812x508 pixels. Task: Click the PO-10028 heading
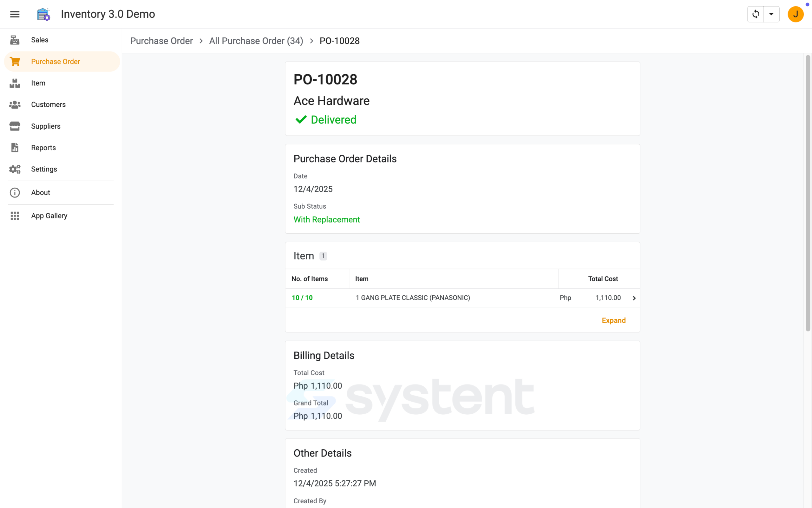pyautogui.click(x=325, y=80)
